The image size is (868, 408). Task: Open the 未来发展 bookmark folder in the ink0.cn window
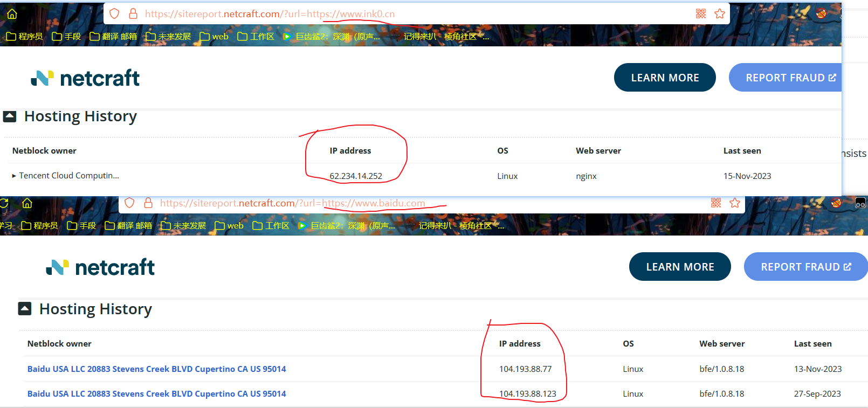pyautogui.click(x=168, y=36)
